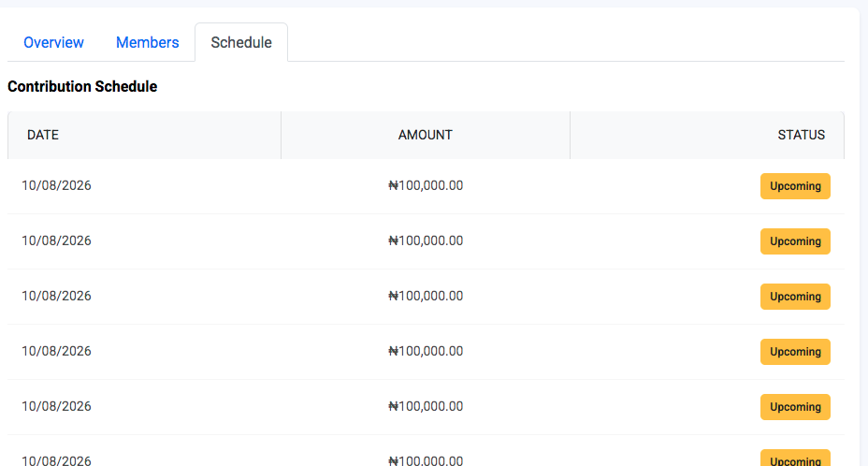
Task: Click the partially visible sixth Upcoming badge
Action: pyautogui.click(x=795, y=459)
